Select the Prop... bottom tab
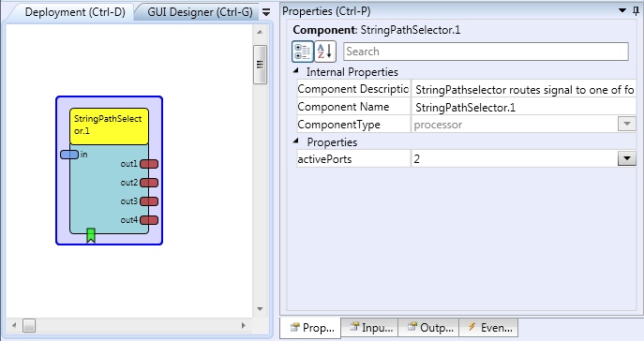Viewport: 644px width, 341px height. tap(310, 328)
